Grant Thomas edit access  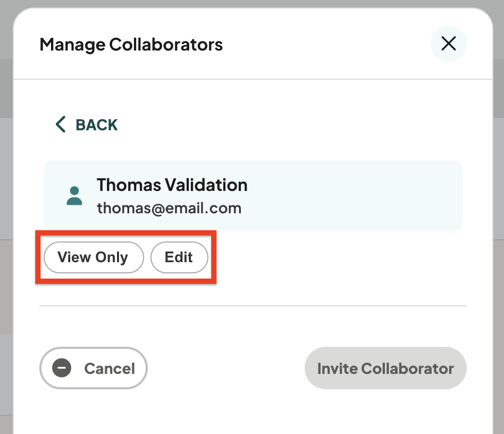(x=179, y=257)
